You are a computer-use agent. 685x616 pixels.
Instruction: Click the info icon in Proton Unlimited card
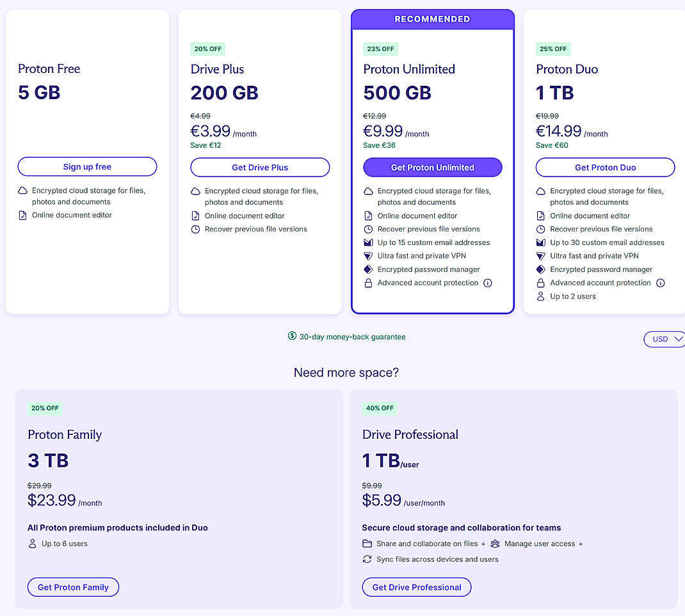488,283
